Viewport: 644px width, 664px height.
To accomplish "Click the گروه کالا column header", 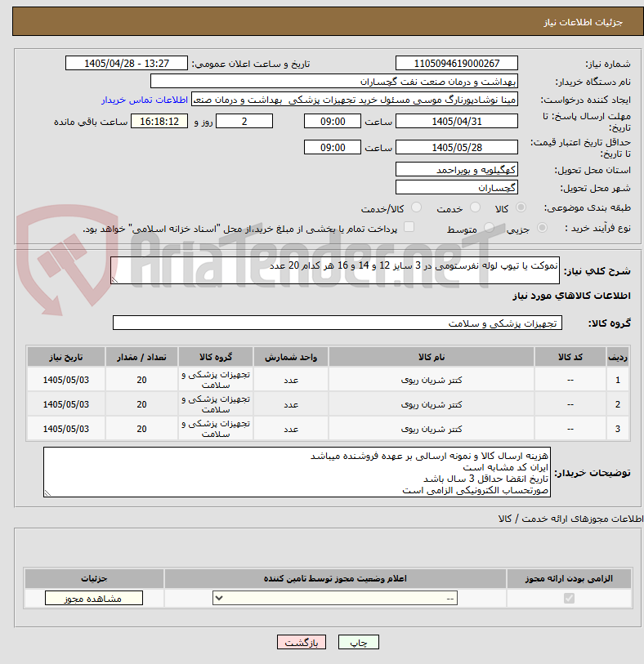I will 216,357.
